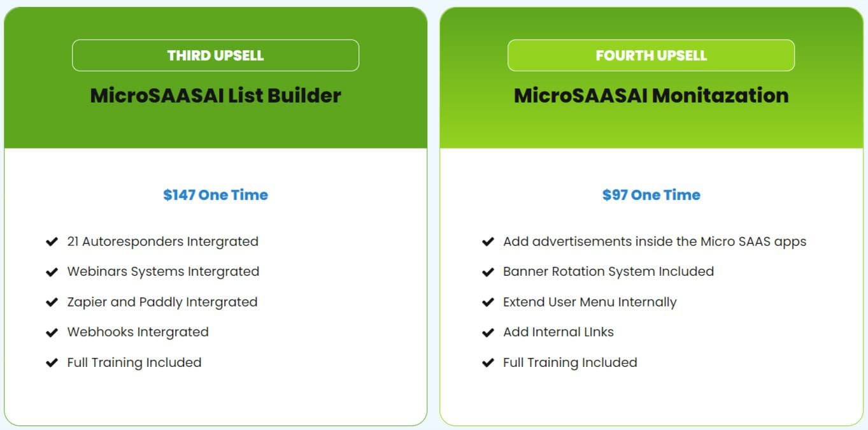Click the $147 One Time price
This screenshot has height=430, width=868.
click(215, 195)
